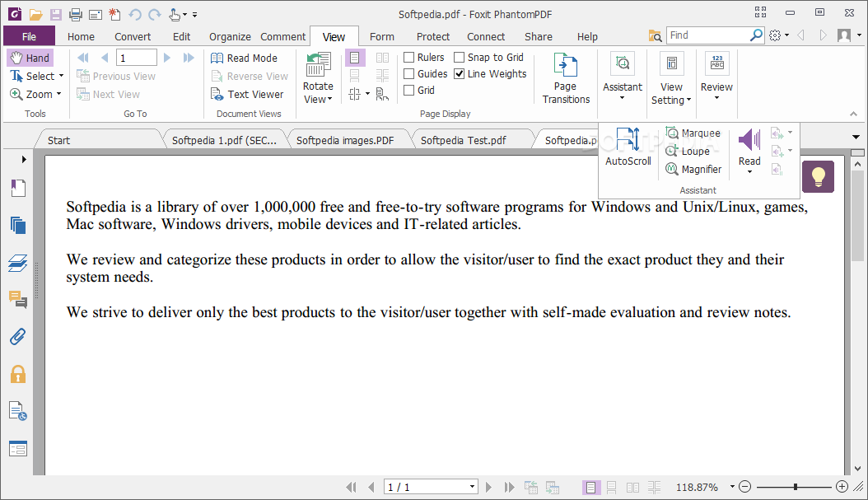The height and width of the screenshot is (500, 868).
Task: Enable Snap to Grid checkbox
Action: pos(459,57)
